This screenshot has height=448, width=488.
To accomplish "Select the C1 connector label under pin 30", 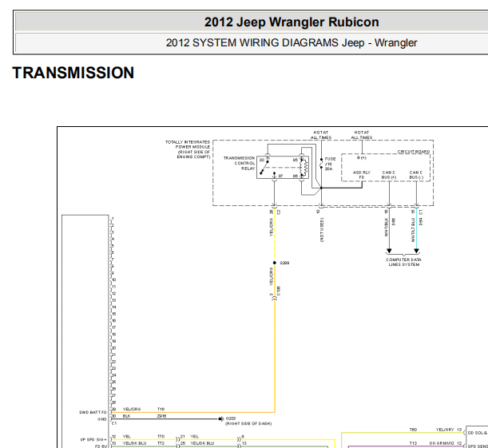I will (114, 423).
